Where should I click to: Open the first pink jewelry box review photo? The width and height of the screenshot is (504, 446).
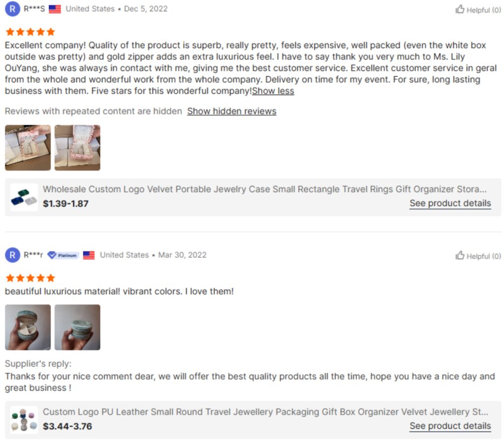pyautogui.click(x=28, y=147)
